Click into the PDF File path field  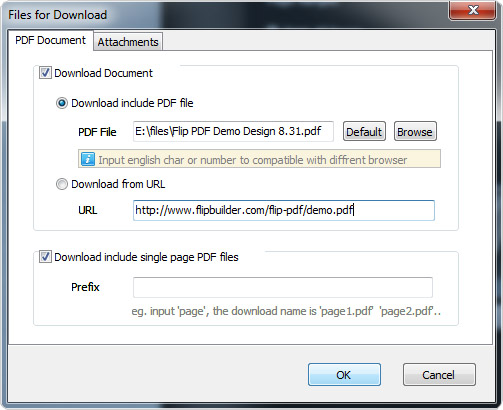pyautogui.click(x=233, y=131)
